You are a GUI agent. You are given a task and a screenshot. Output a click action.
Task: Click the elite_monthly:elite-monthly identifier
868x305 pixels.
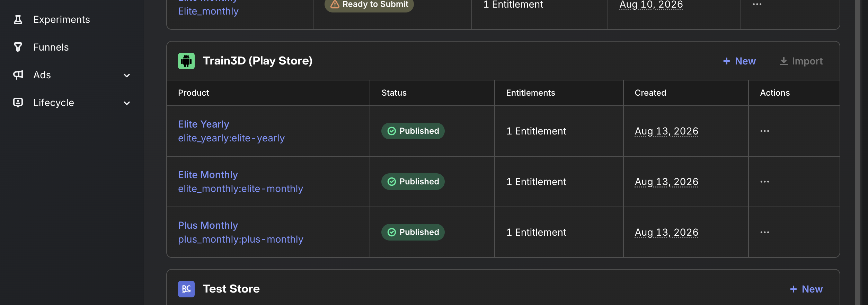(x=240, y=189)
